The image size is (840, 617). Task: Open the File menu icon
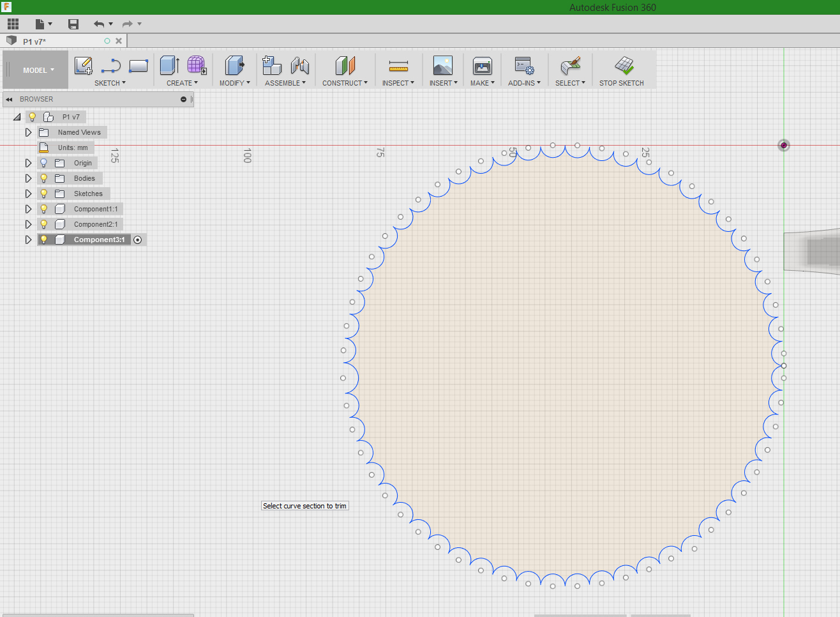click(40, 24)
